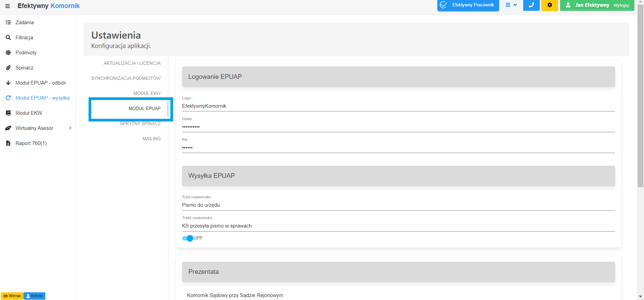Click the Admin badge
The height and width of the screenshot is (300, 644).
coord(35,296)
